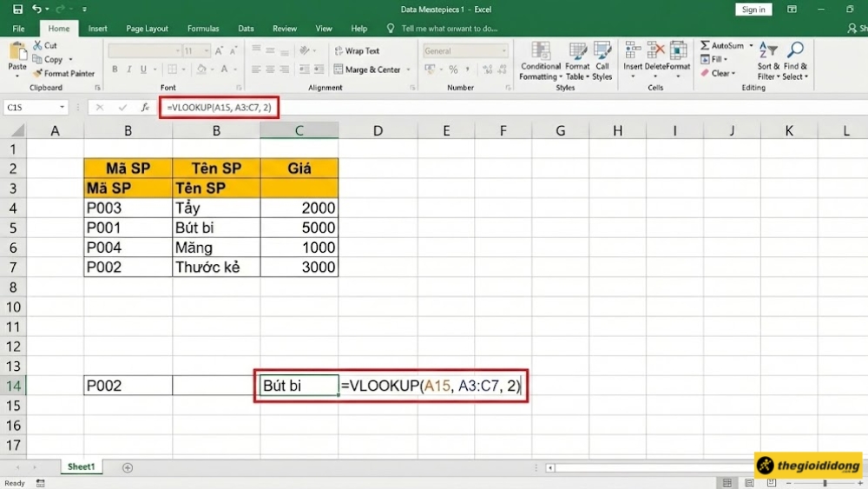Click the Clear eraser icon
Screen dimensions: 868x489
pos(705,73)
